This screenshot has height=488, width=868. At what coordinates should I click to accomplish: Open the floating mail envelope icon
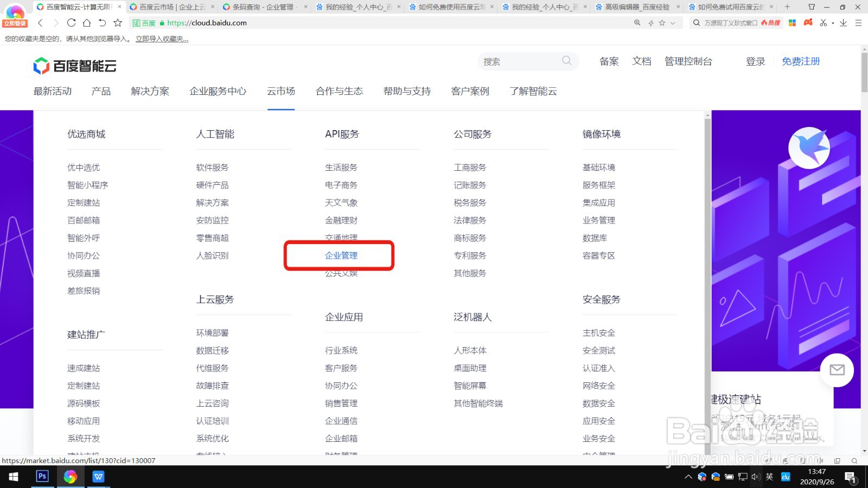point(837,370)
